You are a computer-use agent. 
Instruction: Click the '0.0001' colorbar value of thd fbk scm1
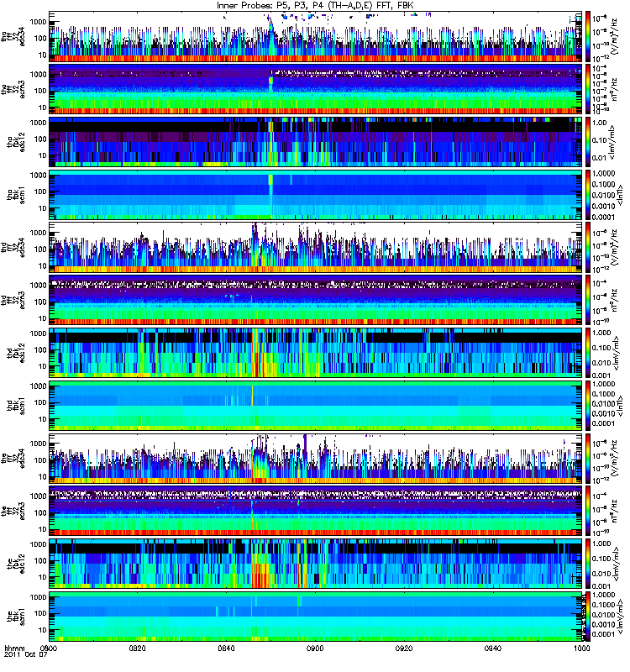pyautogui.click(x=603, y=423)
